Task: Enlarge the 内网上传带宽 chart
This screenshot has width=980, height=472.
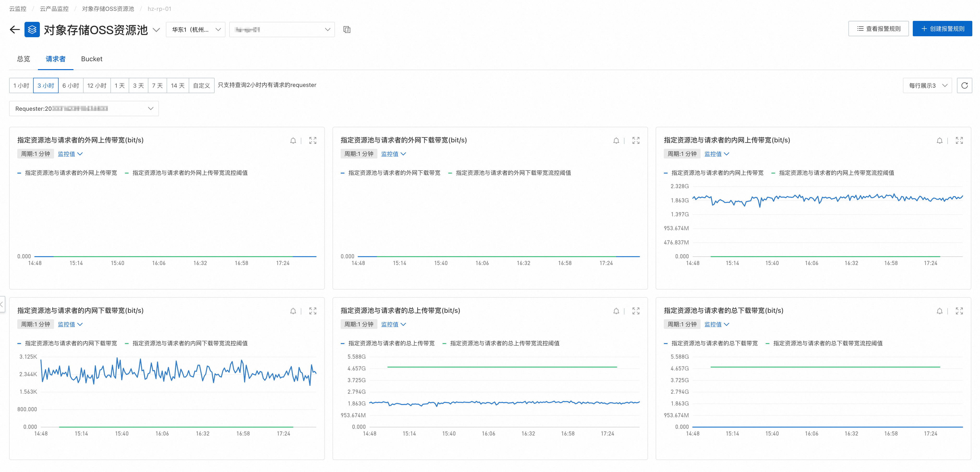Action: 959,141
